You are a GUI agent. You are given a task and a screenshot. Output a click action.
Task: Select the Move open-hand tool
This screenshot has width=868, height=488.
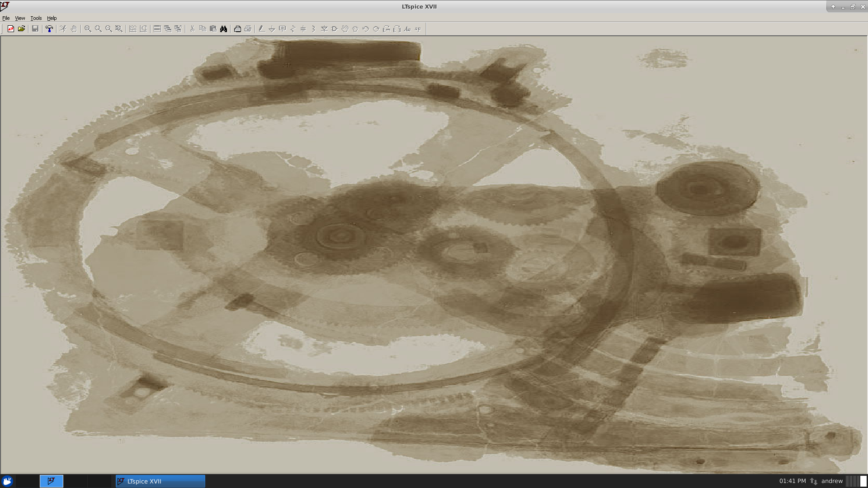tap(345, 29)
